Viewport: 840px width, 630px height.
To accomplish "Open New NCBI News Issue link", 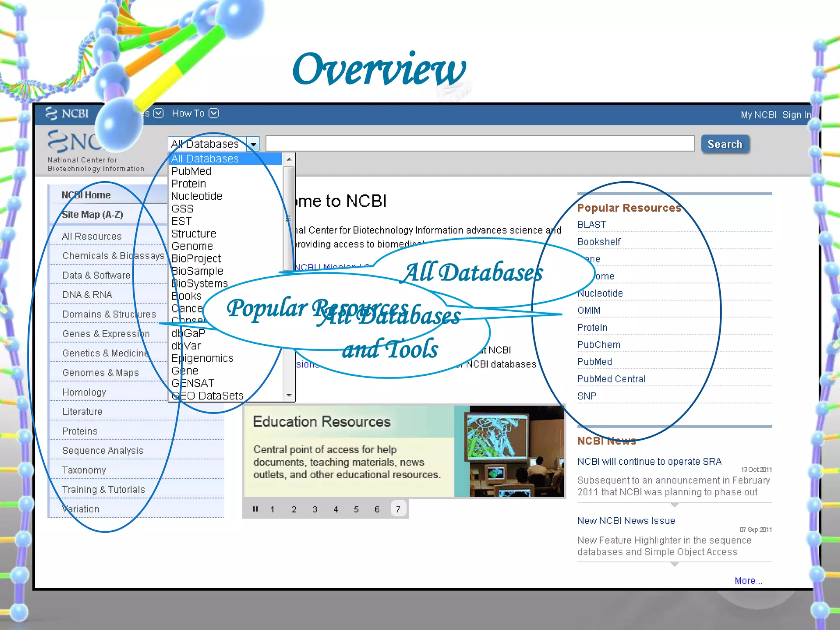I will pyautogui.click(x=626, y=521).
